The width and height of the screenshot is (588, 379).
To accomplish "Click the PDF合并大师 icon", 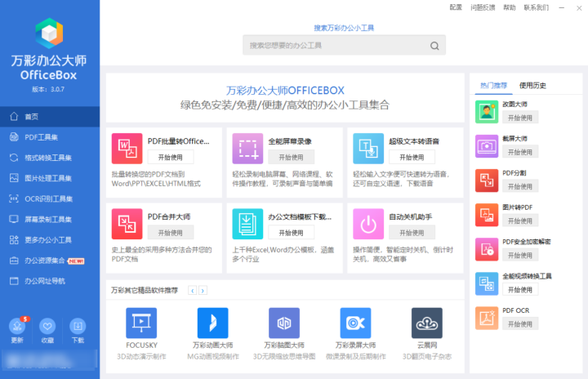I will (x=127, y=224).
